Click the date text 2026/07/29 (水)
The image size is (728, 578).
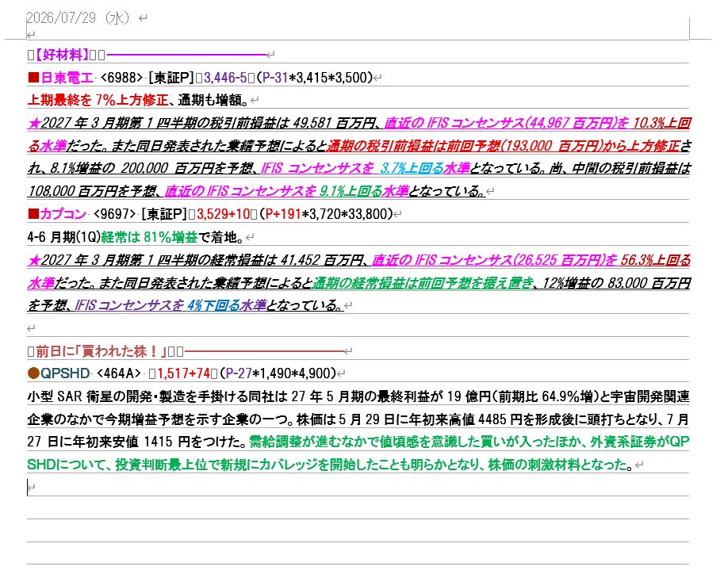click(77, 18)
